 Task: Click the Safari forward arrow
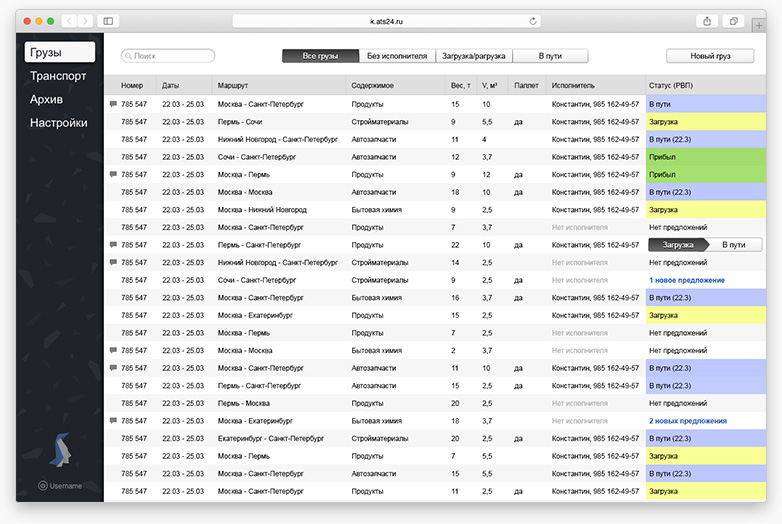point(85,21)
